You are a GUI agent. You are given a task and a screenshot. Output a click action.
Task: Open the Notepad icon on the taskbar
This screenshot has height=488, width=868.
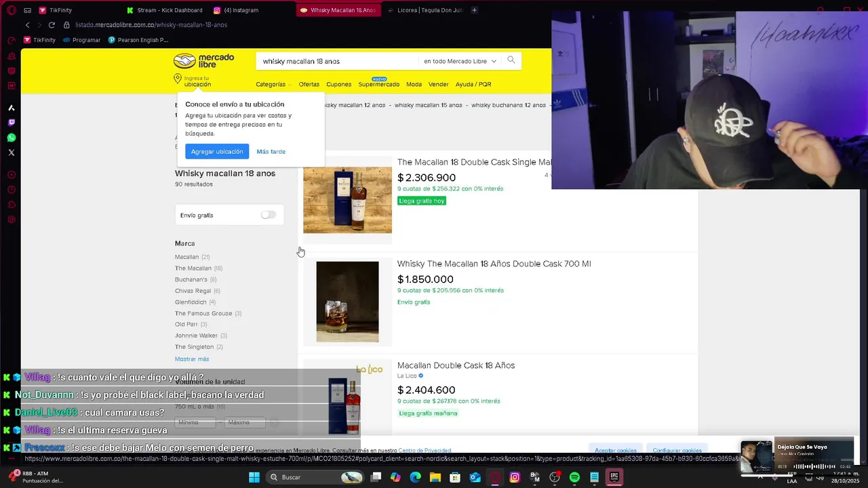594,477
